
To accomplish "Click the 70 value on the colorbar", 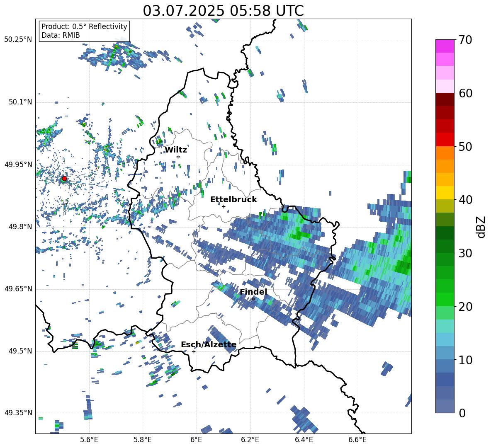I will tap(465, 40).
